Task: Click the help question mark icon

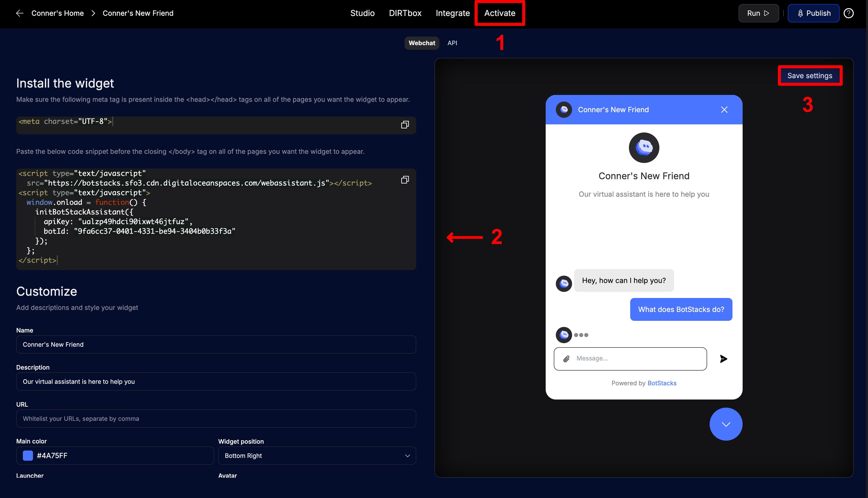Action: 848,13
